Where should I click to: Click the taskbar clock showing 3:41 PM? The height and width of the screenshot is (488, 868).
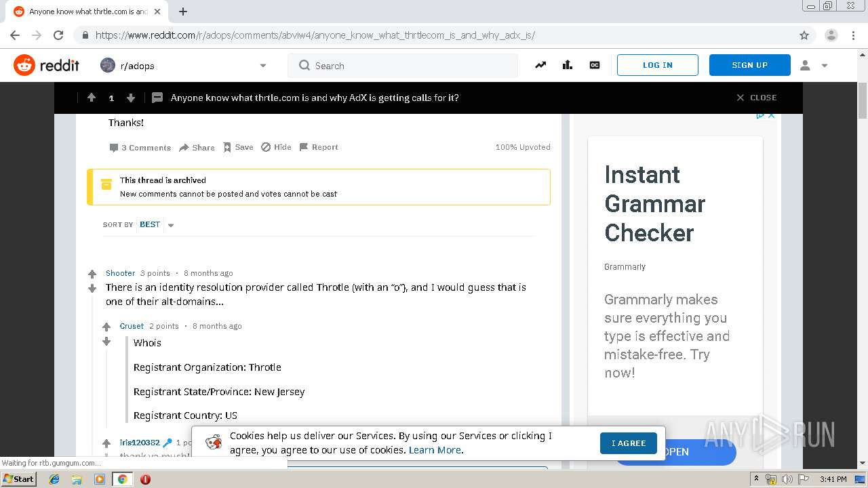tap(833, 479)
